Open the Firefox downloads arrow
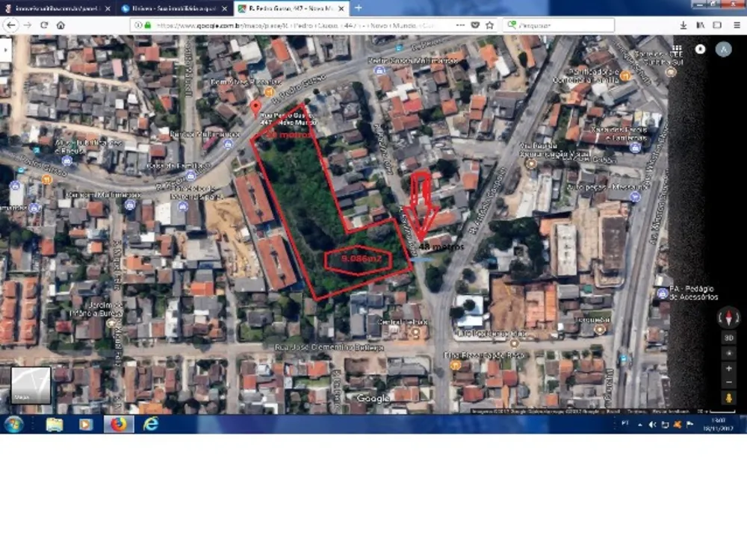Image resolution: width=747 pixels, height=560 pixels. pyautogui.click(x=684, y=25)
